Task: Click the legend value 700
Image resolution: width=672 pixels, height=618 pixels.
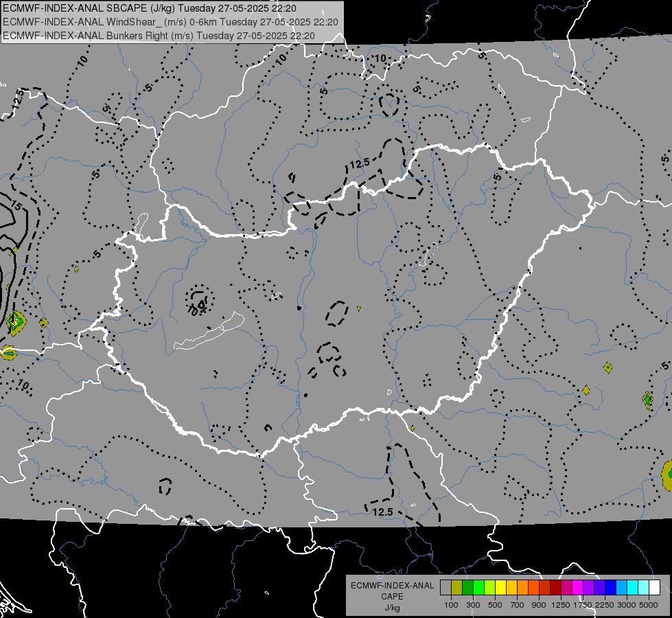Action: pyautogui.click(x=518, y=605)
